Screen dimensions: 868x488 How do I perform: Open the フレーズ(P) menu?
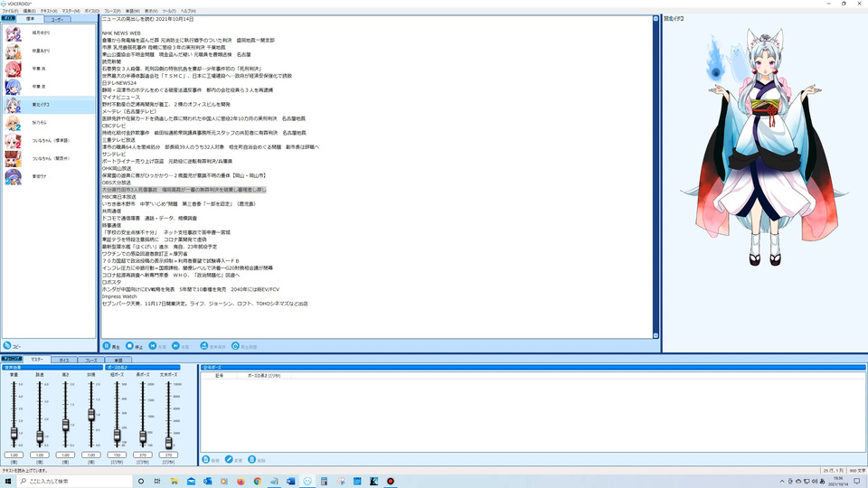tap(112, 11)
